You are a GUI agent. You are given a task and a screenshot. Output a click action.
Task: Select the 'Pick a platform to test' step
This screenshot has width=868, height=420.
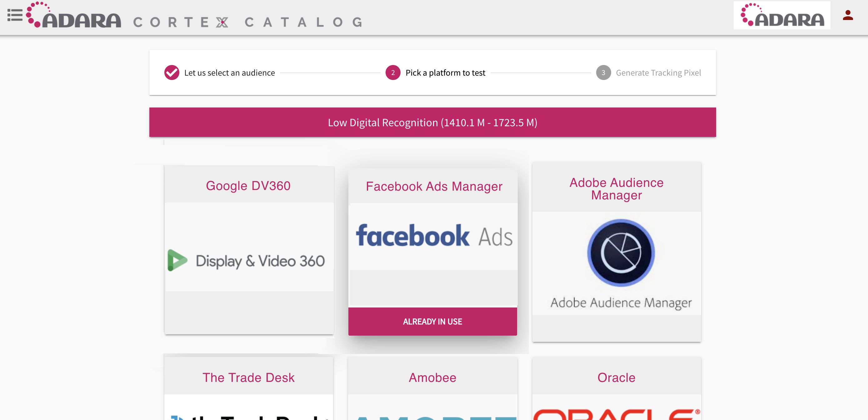(445, 73)
